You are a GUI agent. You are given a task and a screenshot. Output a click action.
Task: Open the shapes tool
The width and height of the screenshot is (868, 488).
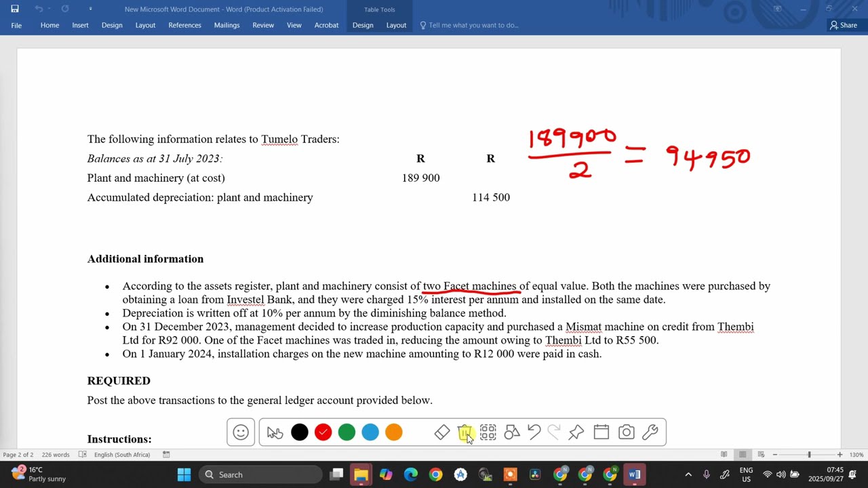coord(512,432)
